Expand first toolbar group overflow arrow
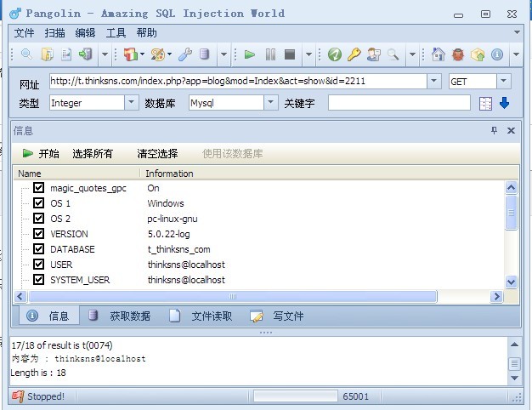532x410 pixels. click(105, 54)
